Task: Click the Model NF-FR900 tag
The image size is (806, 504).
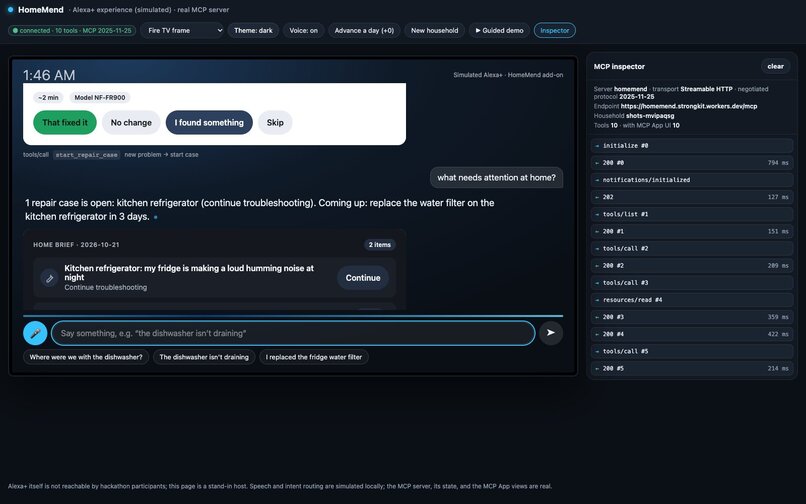Action: [x=100, y=97]
